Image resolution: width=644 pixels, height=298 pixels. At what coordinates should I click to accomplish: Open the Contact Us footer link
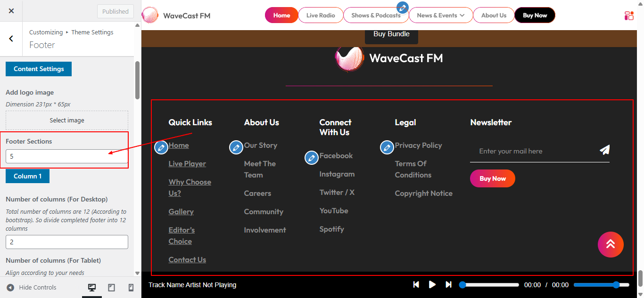click(x=187, y=259)
